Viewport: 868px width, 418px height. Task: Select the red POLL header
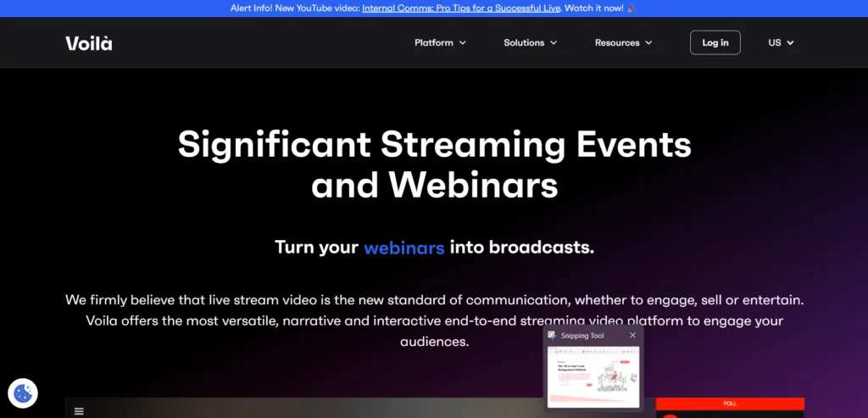click(x=730, y=404)
